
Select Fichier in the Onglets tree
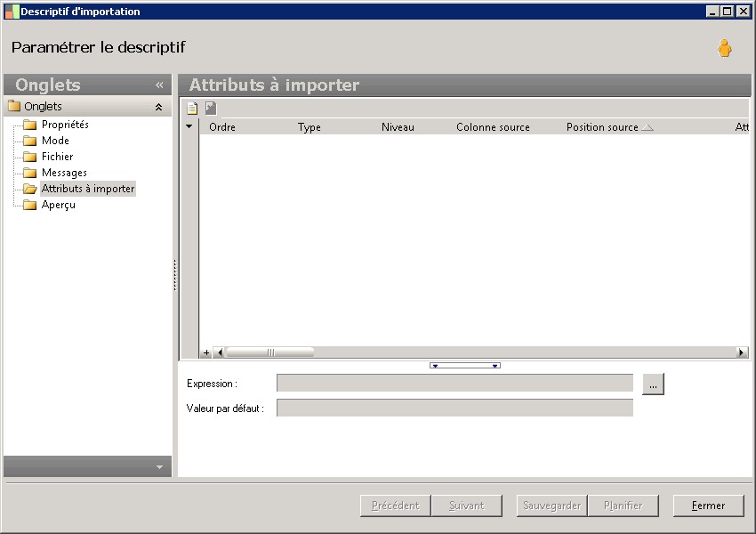pos(58,157)
